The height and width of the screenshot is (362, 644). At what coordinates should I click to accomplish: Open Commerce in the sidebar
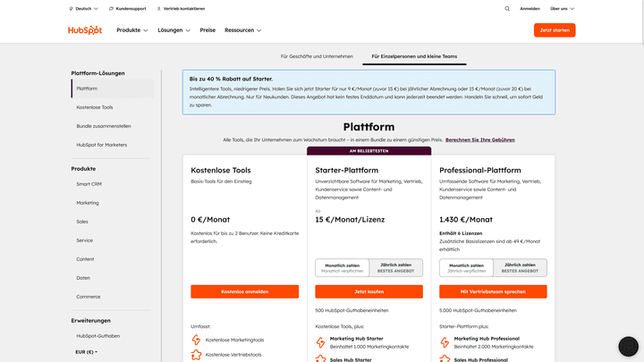pos(89,297)
